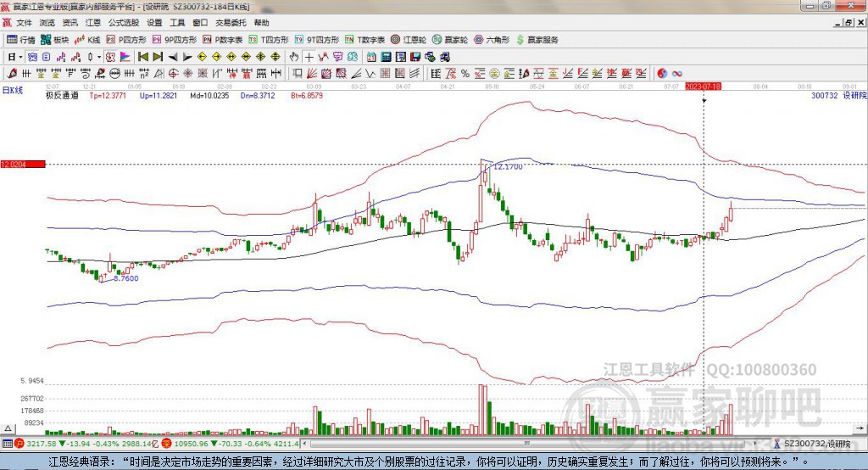The width and height of the screenshot is (868, 470).
Task: Toggle the crosshair cursor tool
Action: pyautogui.click(x=309, y=57)
